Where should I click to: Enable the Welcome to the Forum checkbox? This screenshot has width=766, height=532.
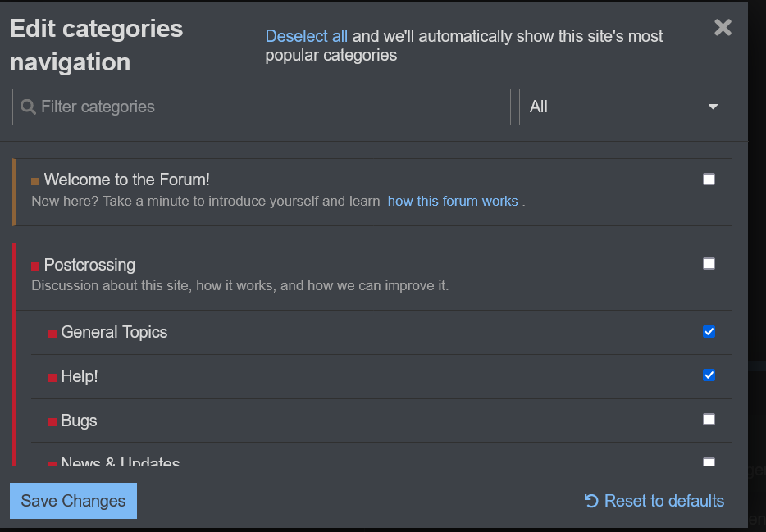tap(709, 179)
